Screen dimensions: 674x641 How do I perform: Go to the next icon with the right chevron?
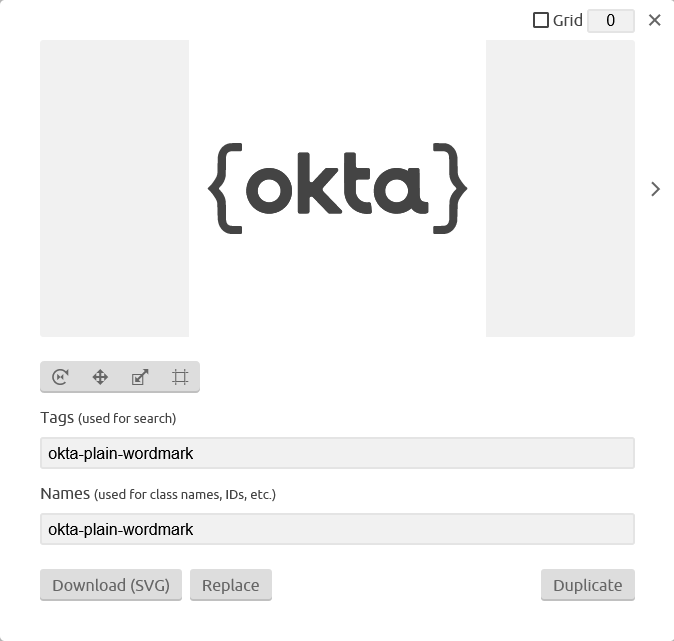coord(655,189)
